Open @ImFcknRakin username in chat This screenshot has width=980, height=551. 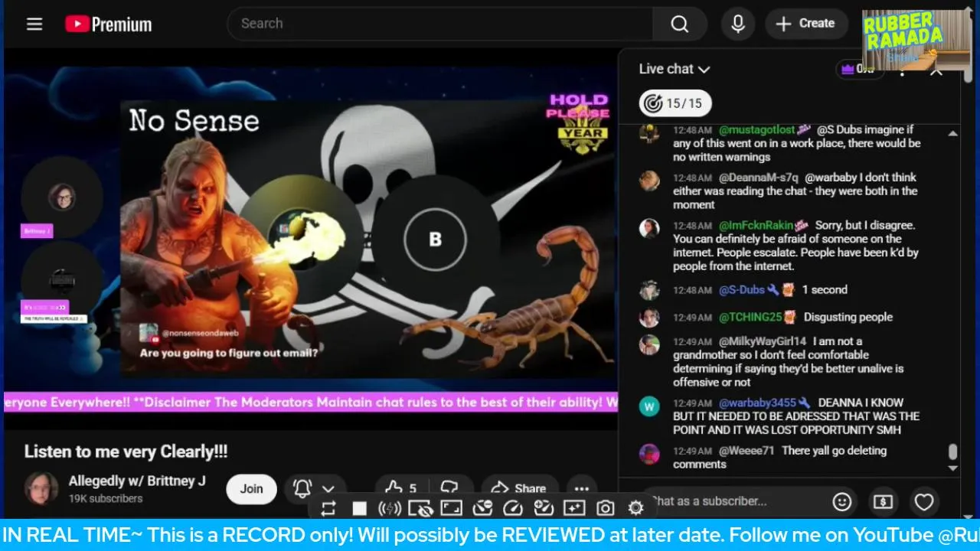tap(756, 226)
